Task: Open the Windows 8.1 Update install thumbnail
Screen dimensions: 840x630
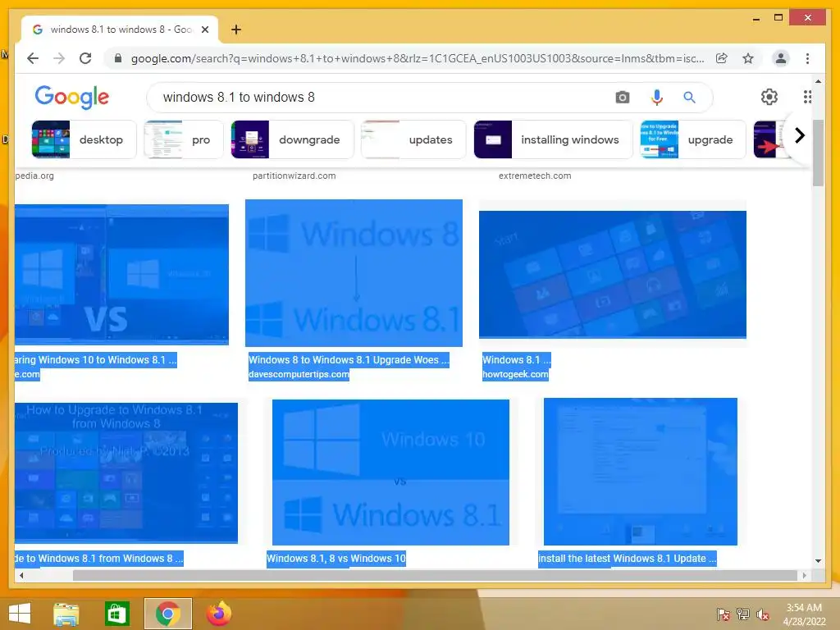Action: pyautogui.click(x=640, y=472)
